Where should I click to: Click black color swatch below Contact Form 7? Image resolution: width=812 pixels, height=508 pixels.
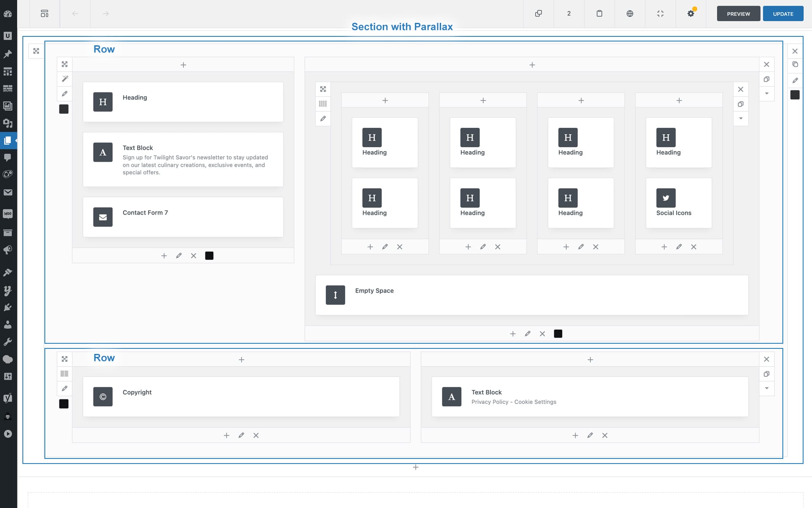209,256
